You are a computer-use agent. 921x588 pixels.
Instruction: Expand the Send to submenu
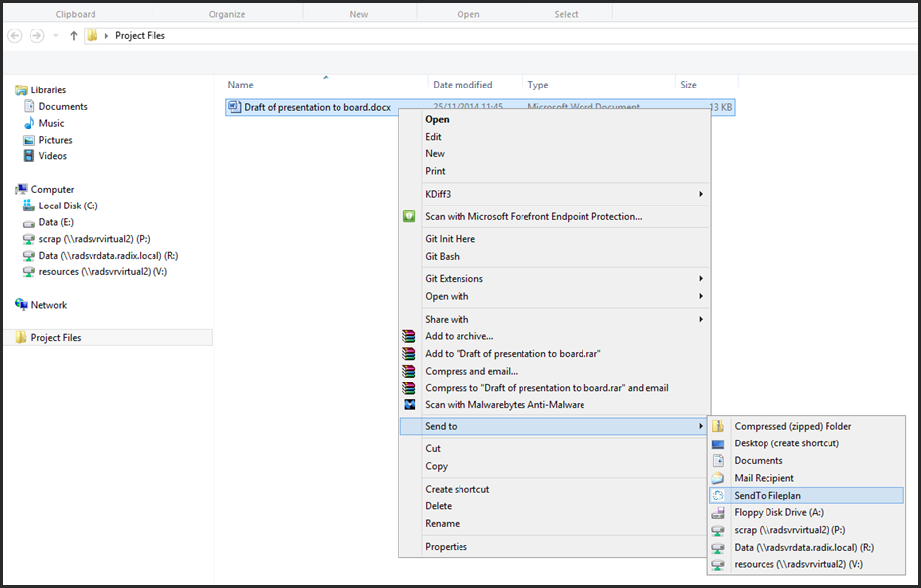tap(555, 426)
